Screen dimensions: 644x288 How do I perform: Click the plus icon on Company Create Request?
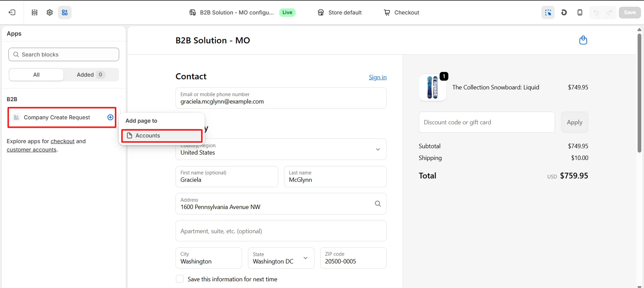coord(110,117)
